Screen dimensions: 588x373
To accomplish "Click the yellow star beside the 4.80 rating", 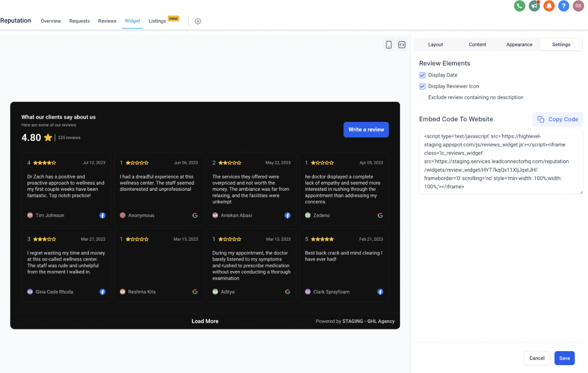I will tap(48, 138).
